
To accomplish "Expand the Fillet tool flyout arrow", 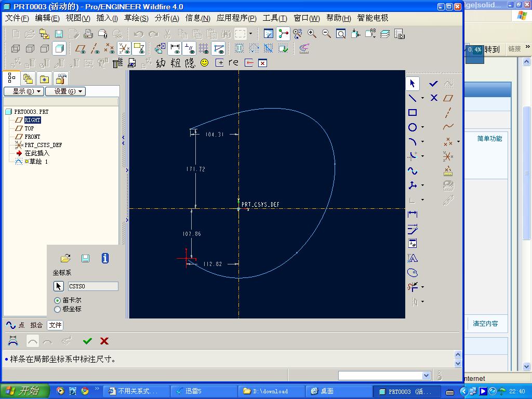I will pyautogui.click(x=423, y=156).
